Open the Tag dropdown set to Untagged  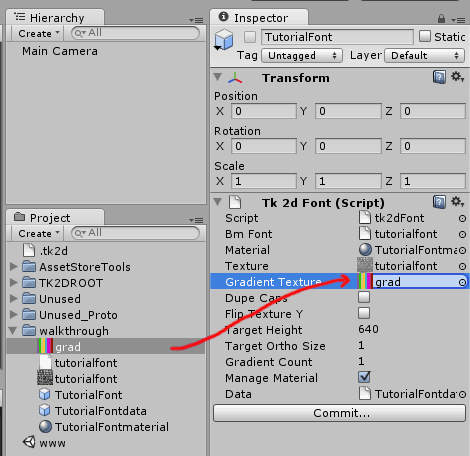click(302, 55)
